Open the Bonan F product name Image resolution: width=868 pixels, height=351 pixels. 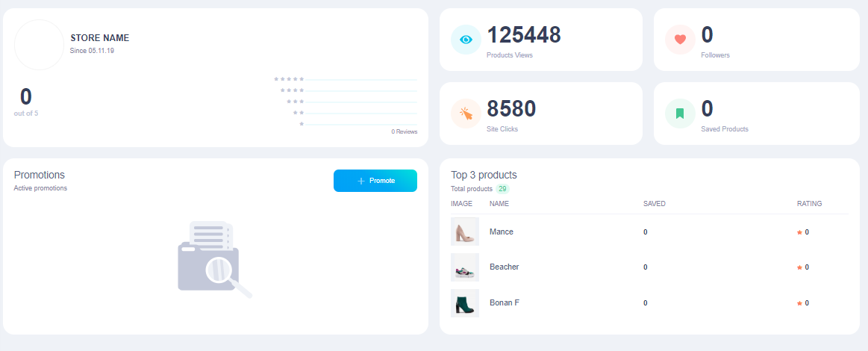point(505,302)
